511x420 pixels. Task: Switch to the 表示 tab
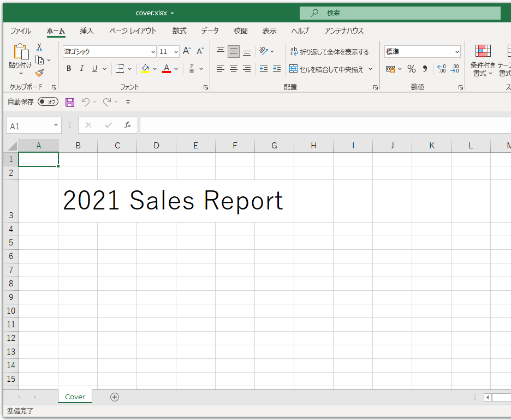click(x=270, y=31)
